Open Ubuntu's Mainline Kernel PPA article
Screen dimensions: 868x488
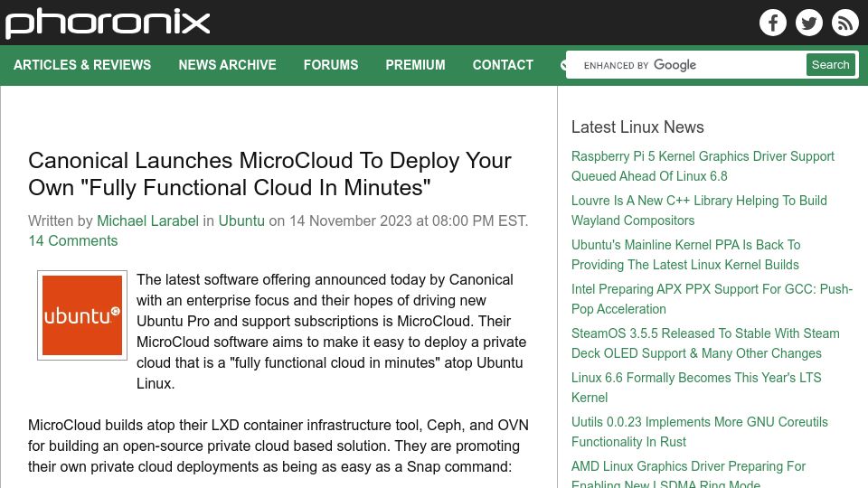tap(686, 255)
